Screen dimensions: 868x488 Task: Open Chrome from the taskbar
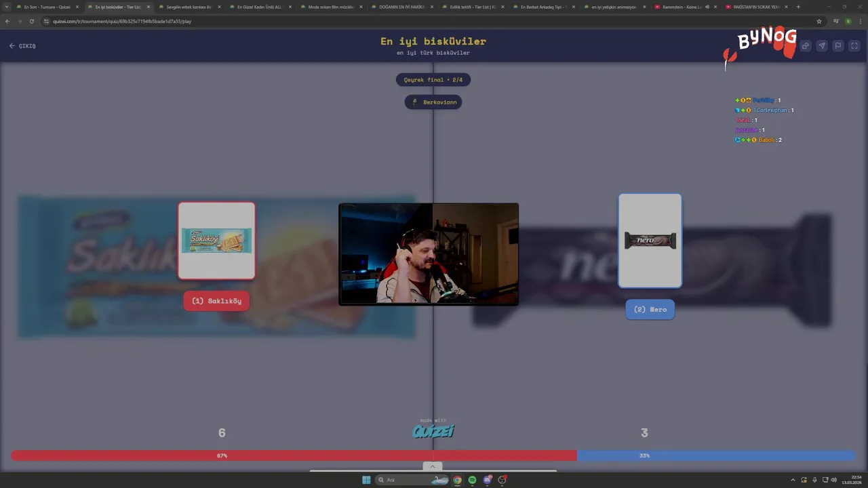[x=458, y=480]
